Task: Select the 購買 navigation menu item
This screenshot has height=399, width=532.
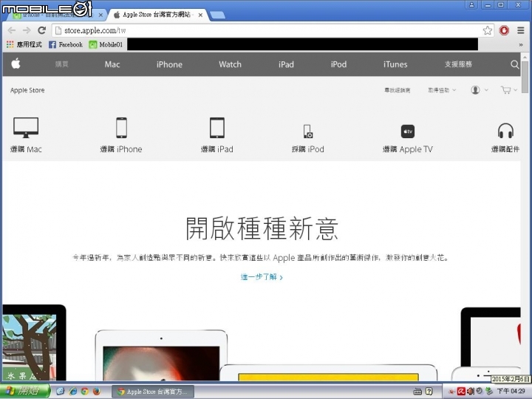Action: point(62,64)
